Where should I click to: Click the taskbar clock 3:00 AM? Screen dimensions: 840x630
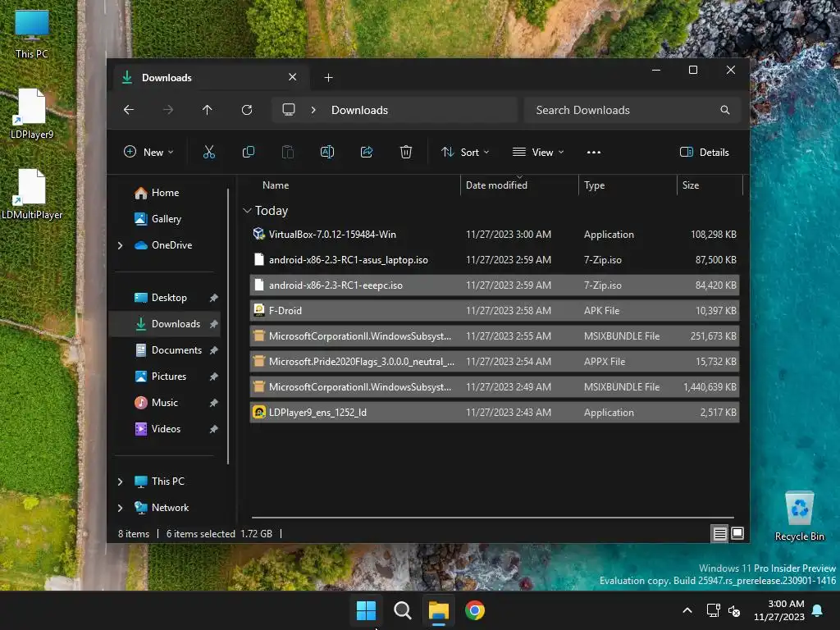(779, 610)
